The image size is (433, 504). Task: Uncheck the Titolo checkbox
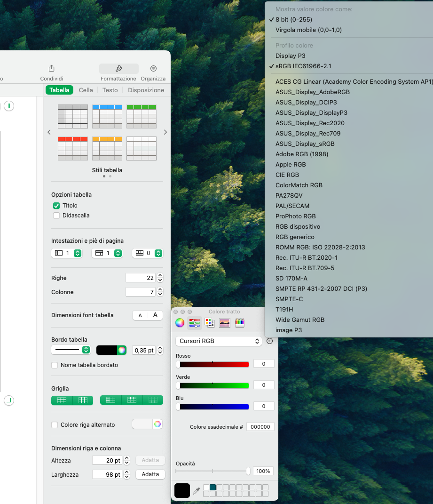56,206
